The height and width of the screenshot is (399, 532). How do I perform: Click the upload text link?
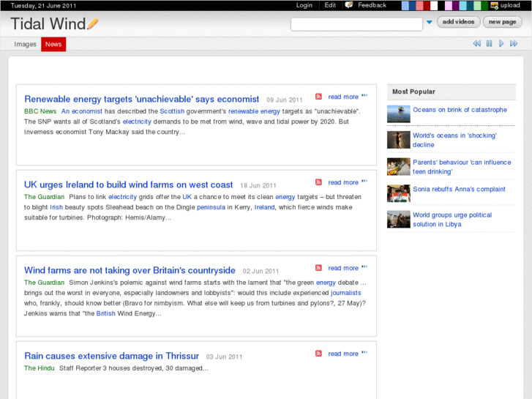510,5
